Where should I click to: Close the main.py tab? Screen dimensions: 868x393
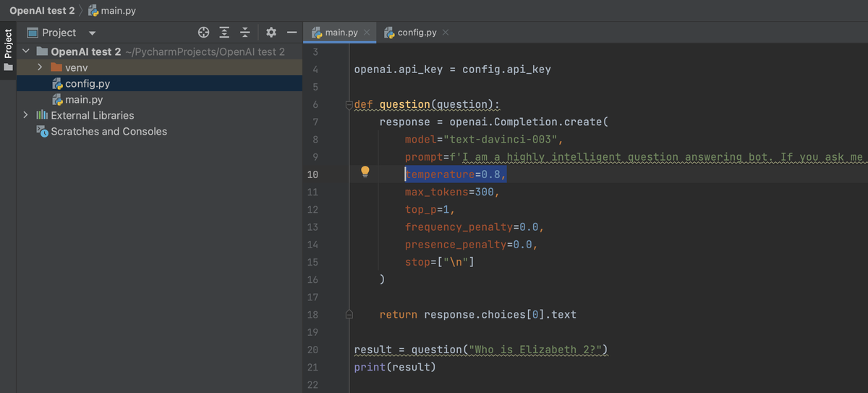click(x=367, y=33)
